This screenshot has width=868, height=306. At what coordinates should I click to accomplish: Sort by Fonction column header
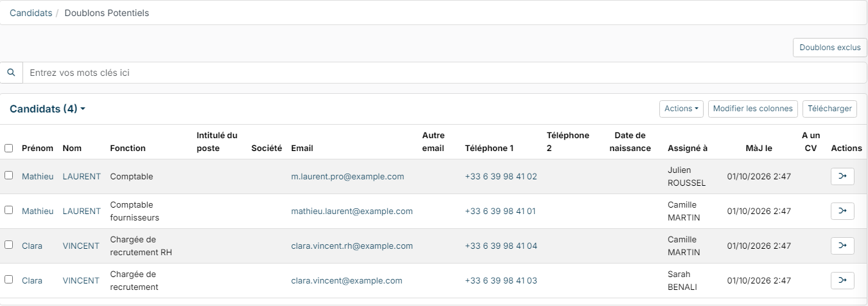pyautogui.click(x=128, y=148)
